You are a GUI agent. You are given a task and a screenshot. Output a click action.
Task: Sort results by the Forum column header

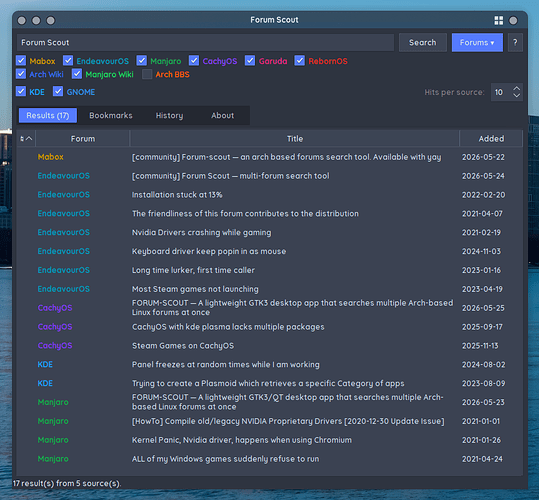point(82,138)
